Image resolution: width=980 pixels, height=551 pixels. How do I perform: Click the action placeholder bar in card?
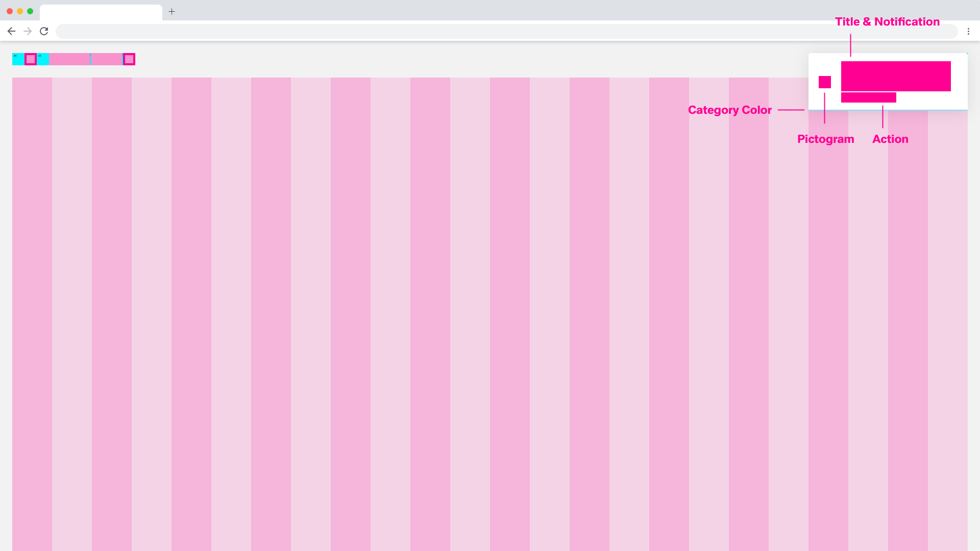868,97
